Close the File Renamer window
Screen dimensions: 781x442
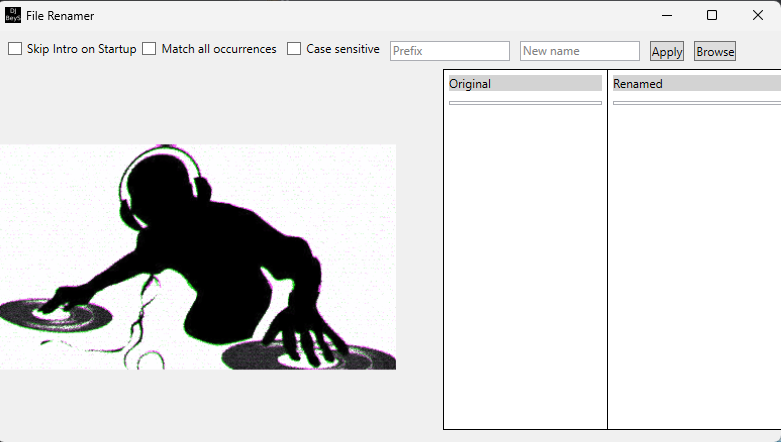[x=757, y=15]
